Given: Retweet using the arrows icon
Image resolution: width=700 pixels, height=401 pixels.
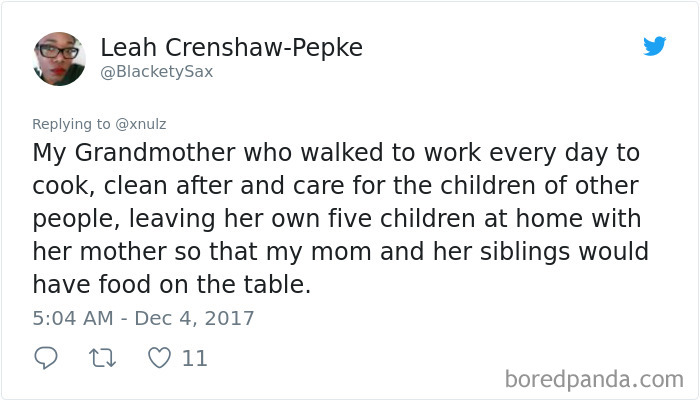Looking at the screenshot, I should [x=103, y=358].
